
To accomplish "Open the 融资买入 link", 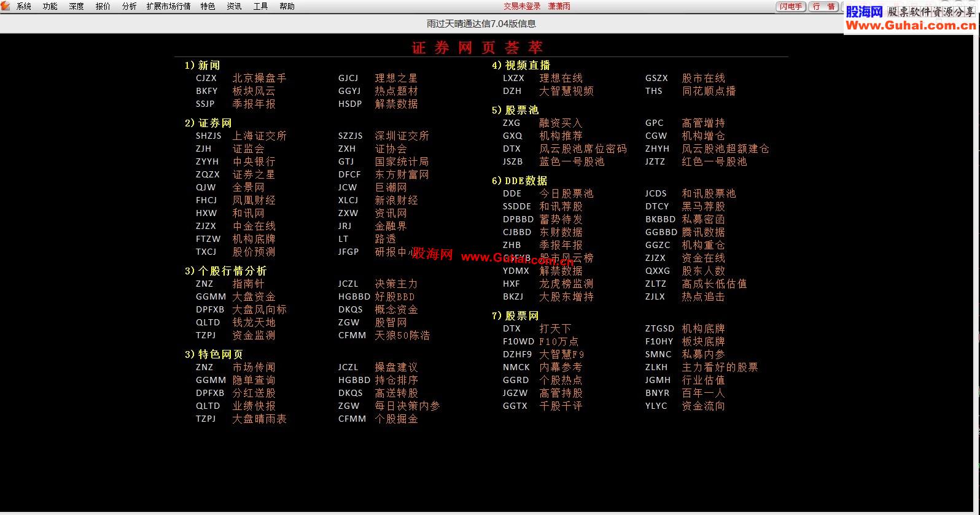I will (x=561, y=123).
